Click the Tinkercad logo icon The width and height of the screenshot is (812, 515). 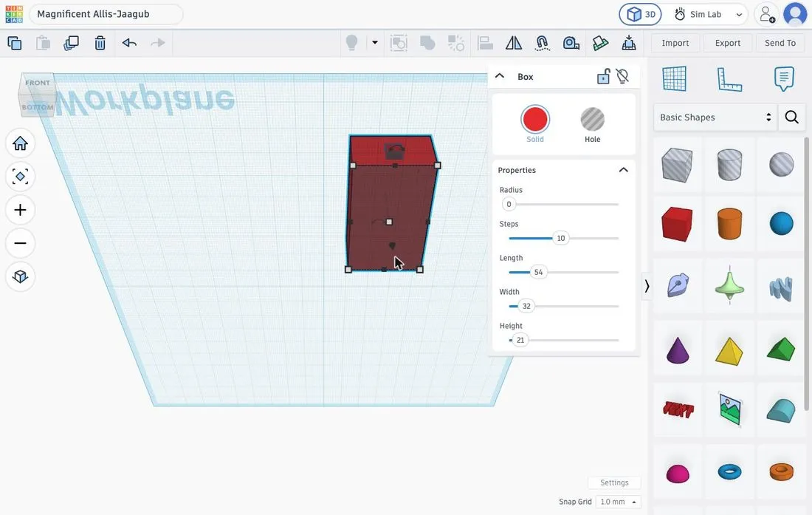tap(14, 14)
